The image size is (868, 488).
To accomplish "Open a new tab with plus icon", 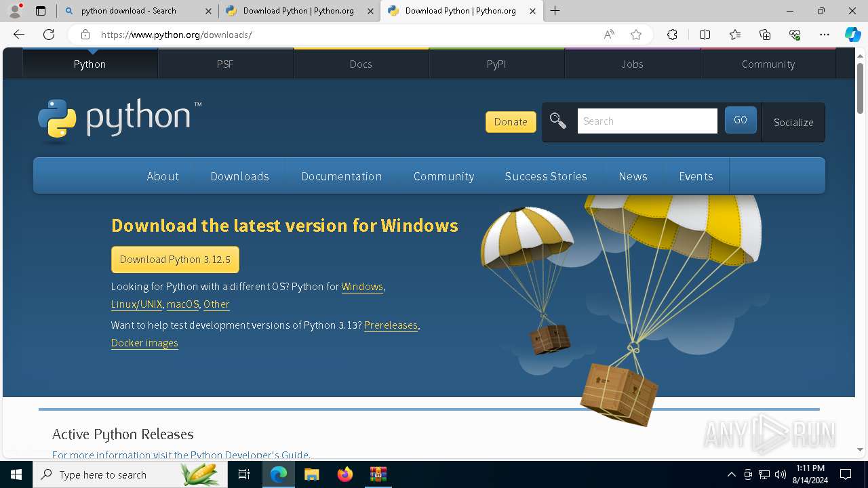I will 555,11.
